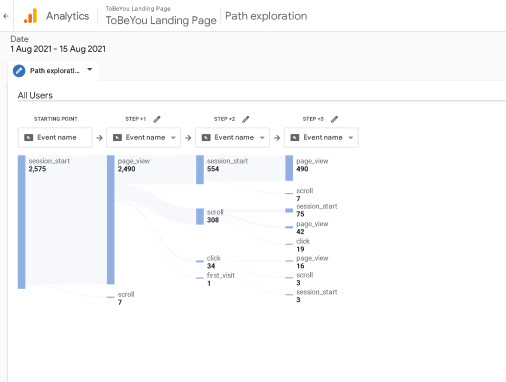Click the scroll 308 node in Step +2
This screenshot has width=506, height=382.
point(200,216)
